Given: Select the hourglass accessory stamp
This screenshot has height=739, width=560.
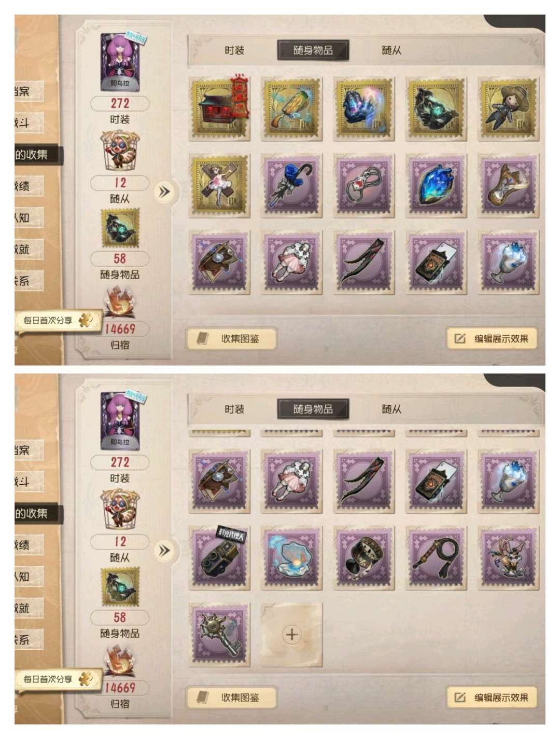Looking at the screenshot, I should click(509, 185).
